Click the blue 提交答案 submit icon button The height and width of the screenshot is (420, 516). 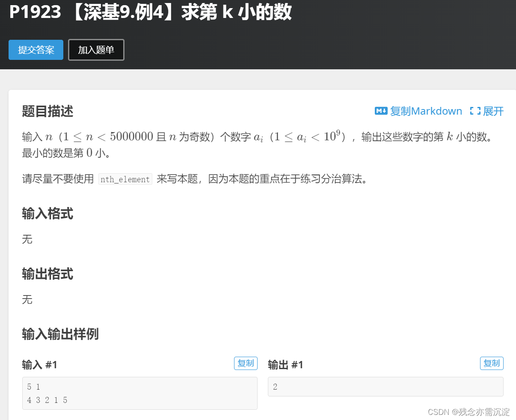(36, 50)
